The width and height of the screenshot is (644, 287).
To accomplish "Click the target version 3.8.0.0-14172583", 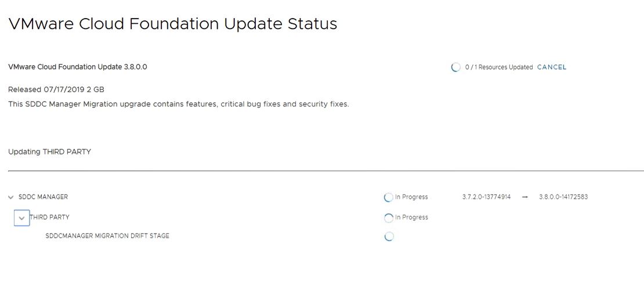I will point(563,198).
